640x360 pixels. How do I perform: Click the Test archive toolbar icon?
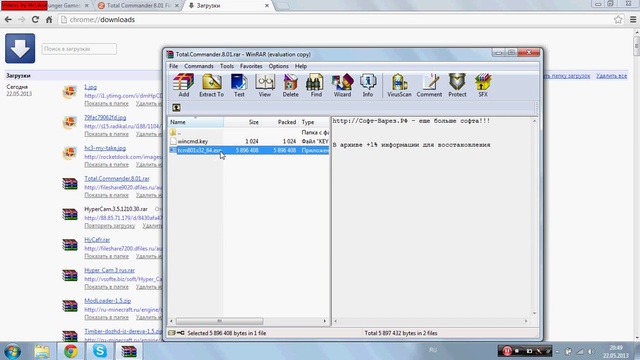click(239, 85)
